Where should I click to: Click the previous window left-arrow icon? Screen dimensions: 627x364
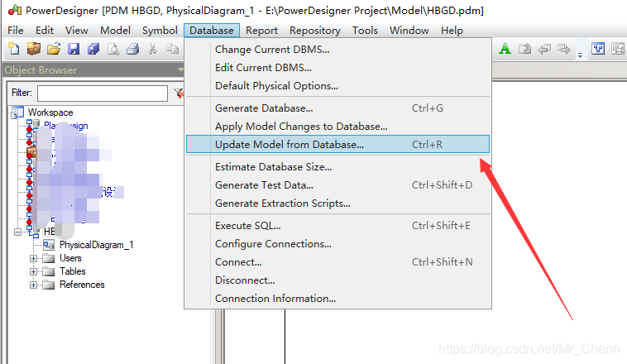click(544, 49)
